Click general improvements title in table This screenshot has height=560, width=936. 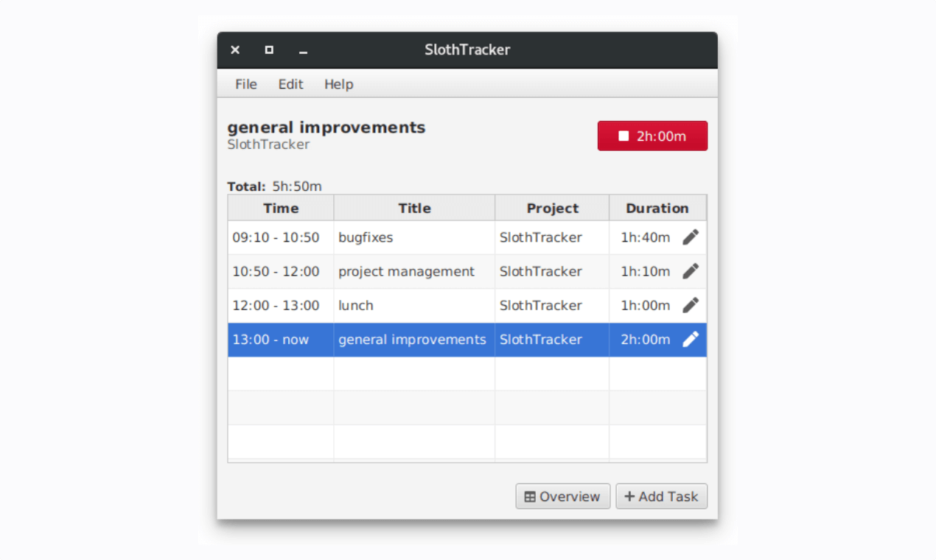(414, 339)
